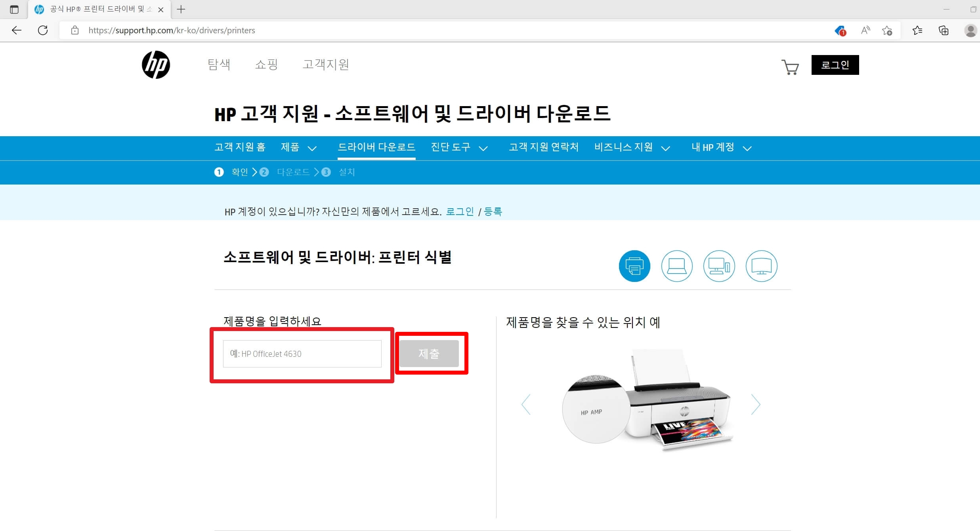Click the Read Aloud icon
The image size is (980, 531).
pyautogui.click(x=865, y=30)
